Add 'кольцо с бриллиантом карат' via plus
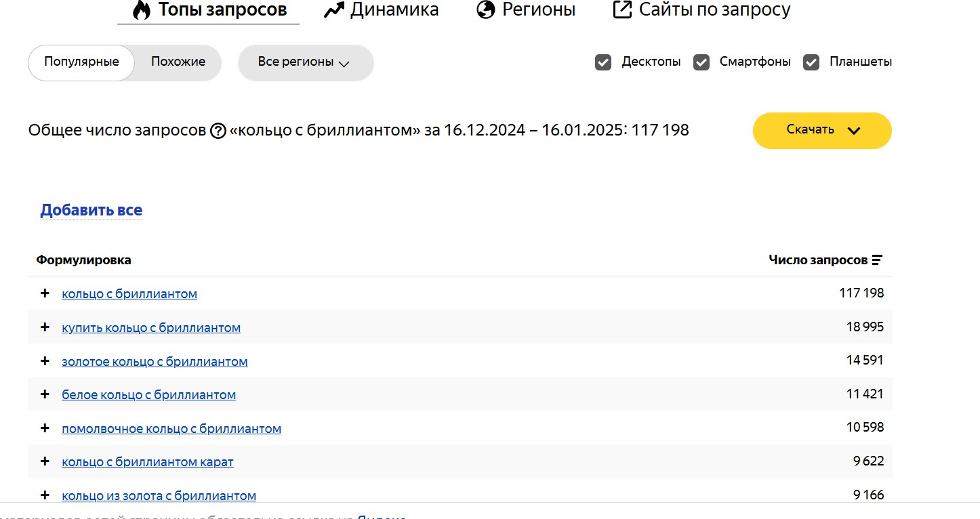 45,461
